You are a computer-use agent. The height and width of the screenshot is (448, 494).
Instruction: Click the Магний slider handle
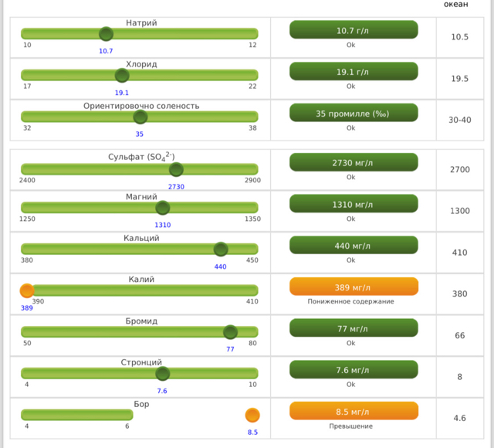click(162, 208)
